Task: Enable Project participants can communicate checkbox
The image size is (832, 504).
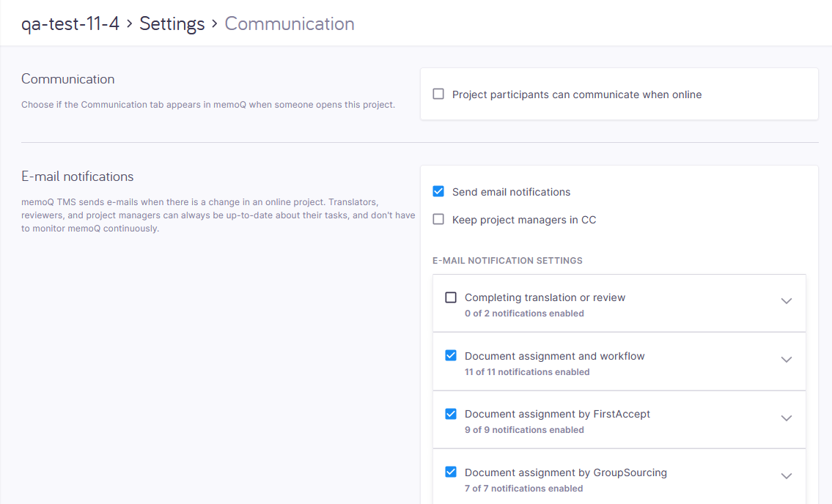Action: (438, 94)
